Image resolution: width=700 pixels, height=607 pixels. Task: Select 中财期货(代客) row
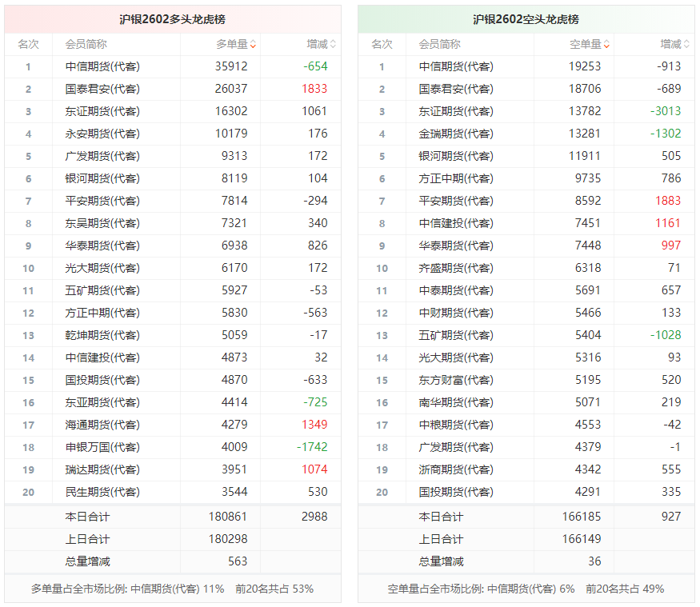pos(526,313)
